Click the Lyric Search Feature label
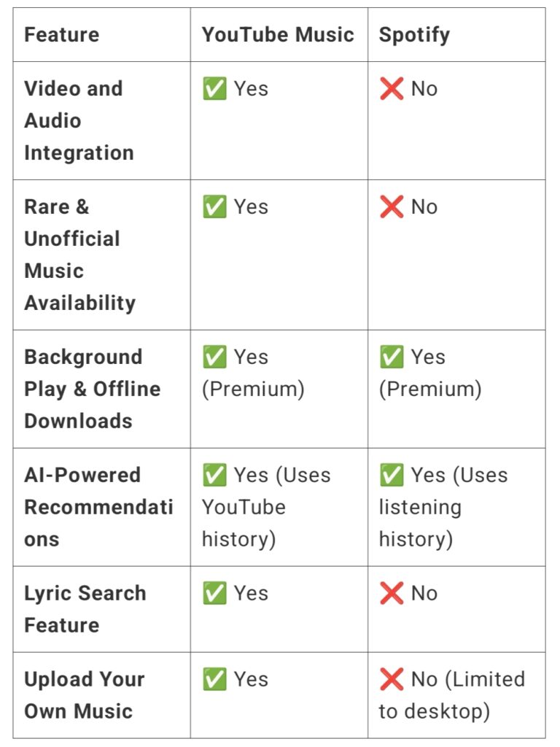560x747 pixels. point(85,609)
